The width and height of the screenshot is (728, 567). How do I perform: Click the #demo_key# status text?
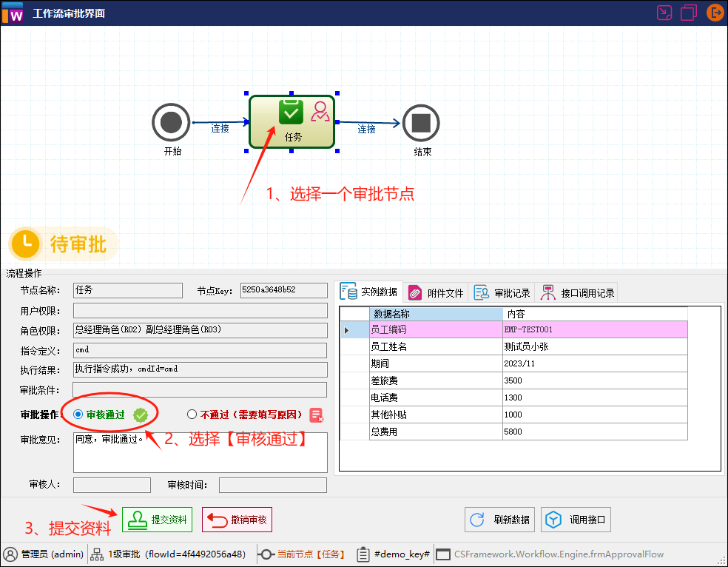click(402, 554)
